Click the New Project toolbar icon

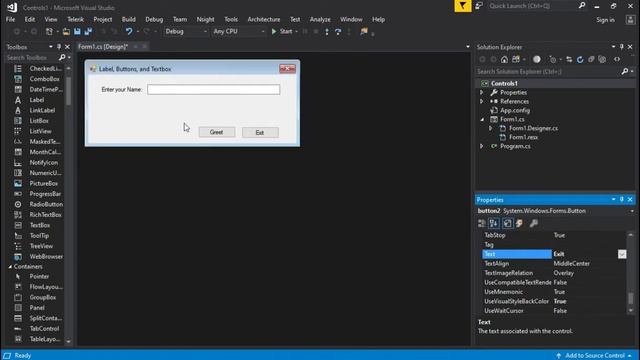[x=49, y=31]
